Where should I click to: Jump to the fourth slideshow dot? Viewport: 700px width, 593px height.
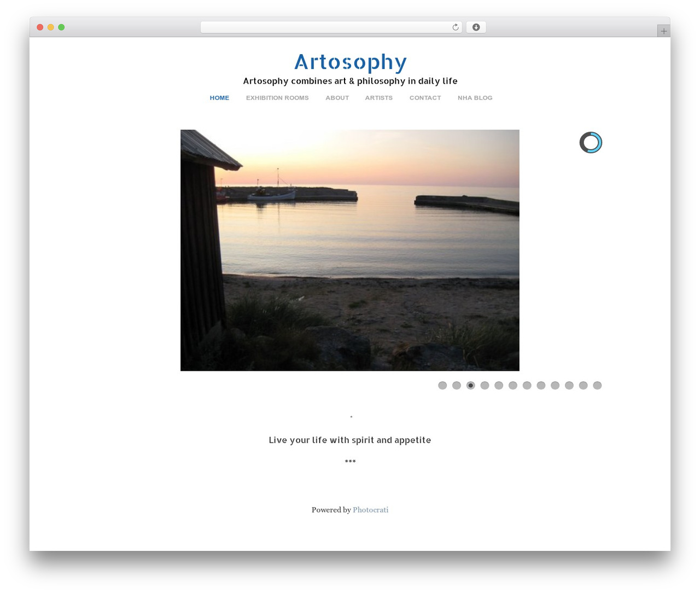point(485,386)
